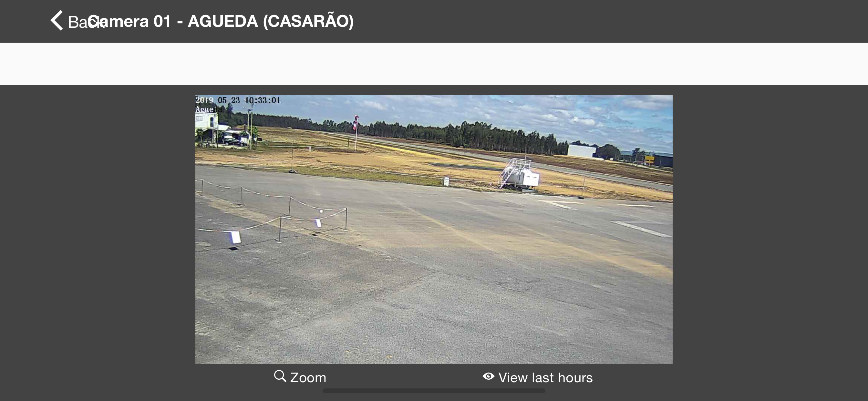Click the 2019-05-23 timestamp overlay
868x401 pixels.
(x=238, y=100)
